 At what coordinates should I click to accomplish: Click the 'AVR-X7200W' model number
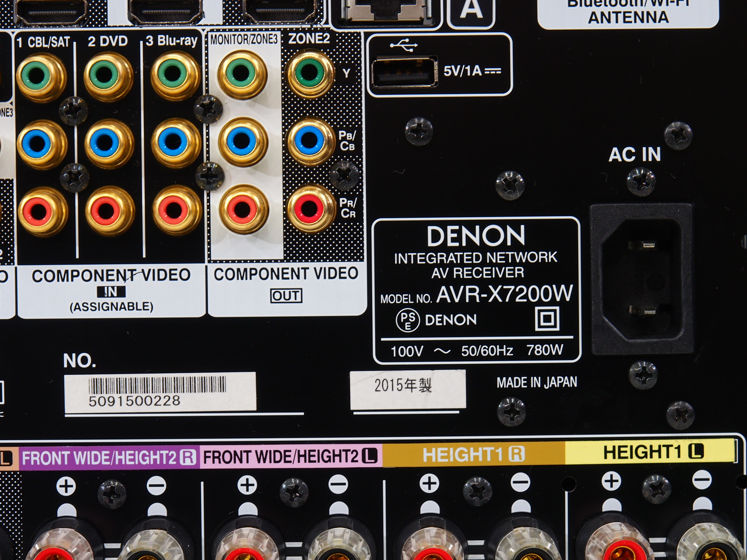click(505, 294)
